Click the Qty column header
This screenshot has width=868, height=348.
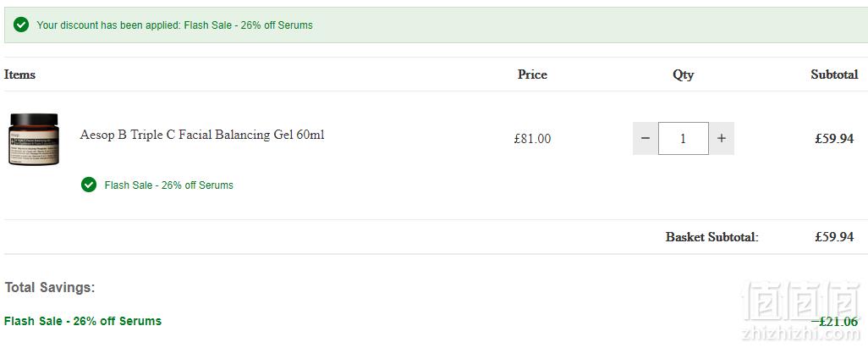point(683,75)
